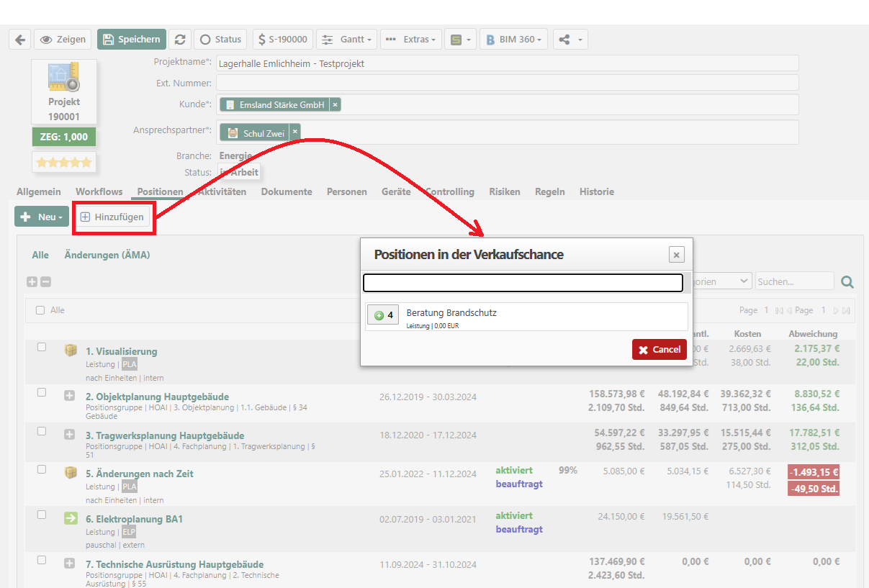Viewport: 869px width, 588px height.
Task: Click green plus icon beside Beratung Brandschutz
Action: tap(379, 315)
